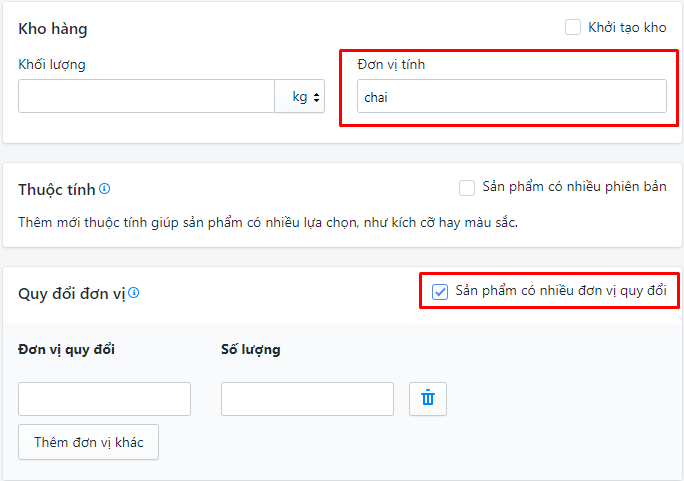Click the bold Số lượng column header
Viewport: 684px width, 481px height.
(251, 349)
